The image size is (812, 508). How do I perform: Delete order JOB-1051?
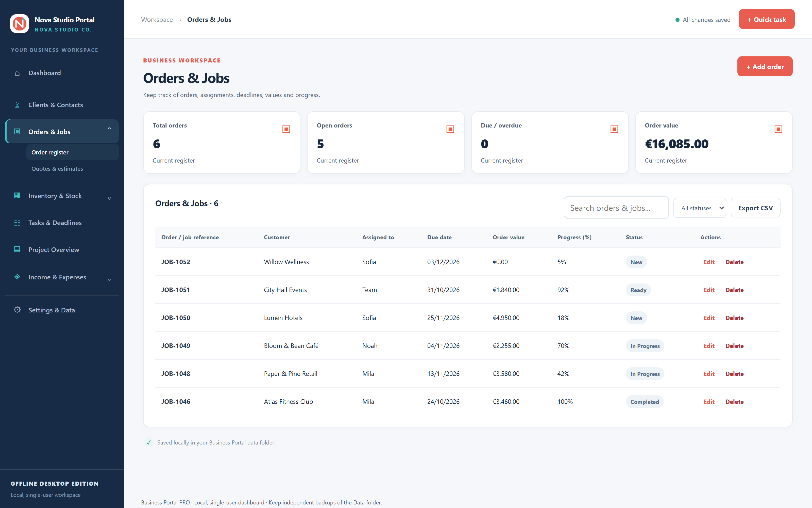click(x=734, y=290)
